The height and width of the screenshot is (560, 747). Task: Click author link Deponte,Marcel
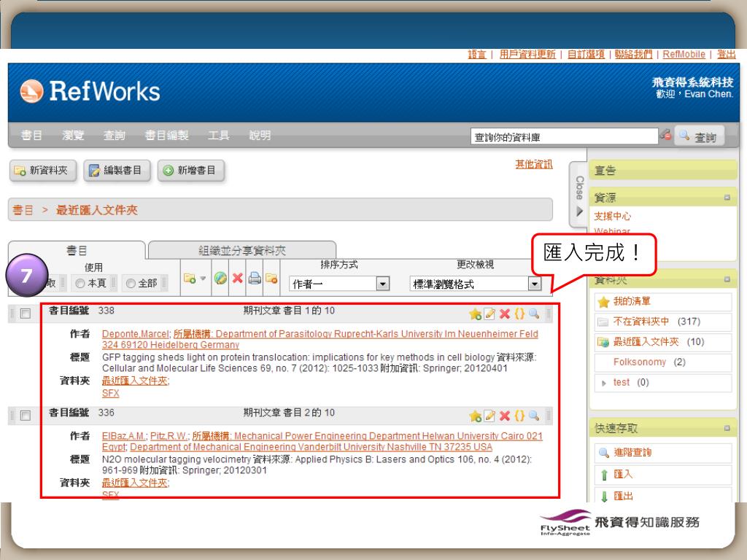click(135, 334)
